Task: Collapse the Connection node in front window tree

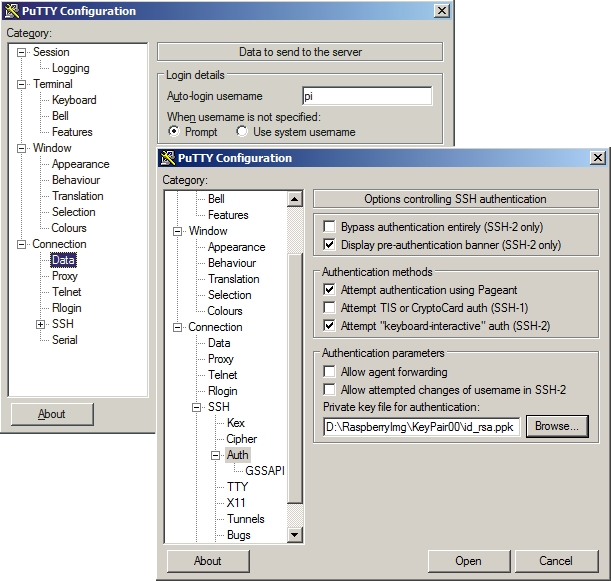Action: tap(178, 327)
